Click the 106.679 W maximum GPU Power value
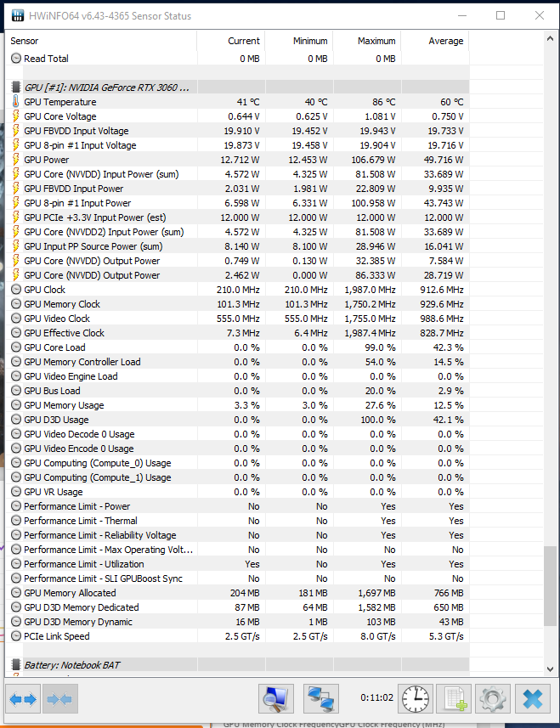 [373, 160]
